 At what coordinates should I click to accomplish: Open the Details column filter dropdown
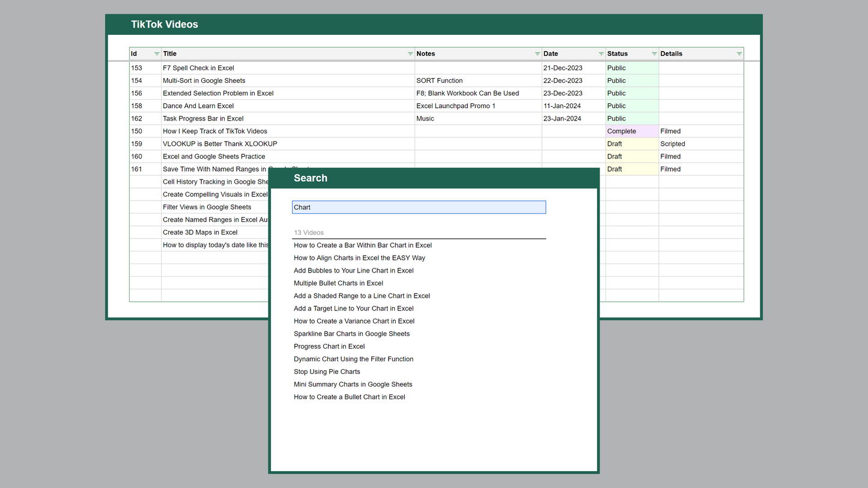tap(739, 53)
